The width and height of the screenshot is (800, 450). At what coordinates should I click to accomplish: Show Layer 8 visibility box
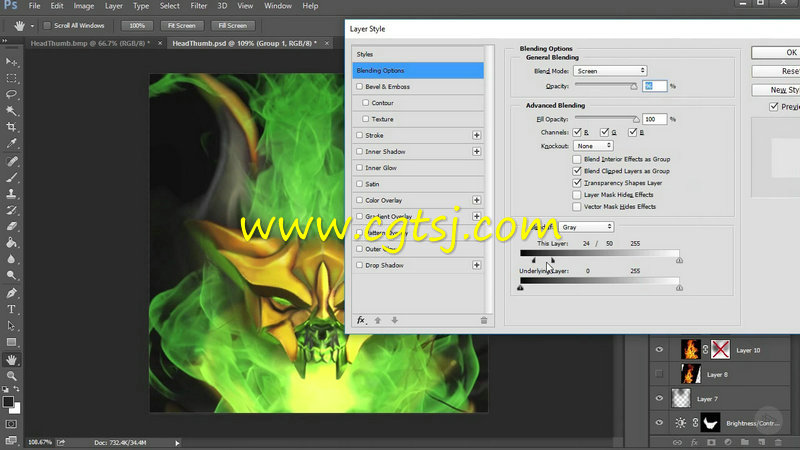click(659, 374)
